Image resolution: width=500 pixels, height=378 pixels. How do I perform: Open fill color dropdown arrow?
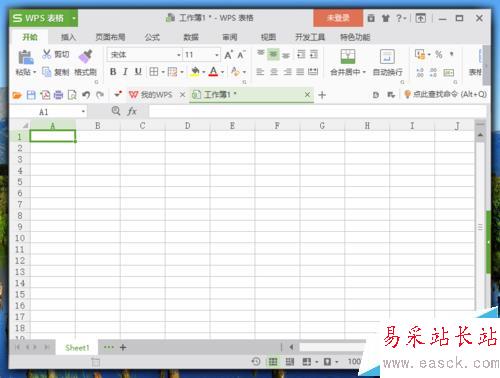click(204, 72)
